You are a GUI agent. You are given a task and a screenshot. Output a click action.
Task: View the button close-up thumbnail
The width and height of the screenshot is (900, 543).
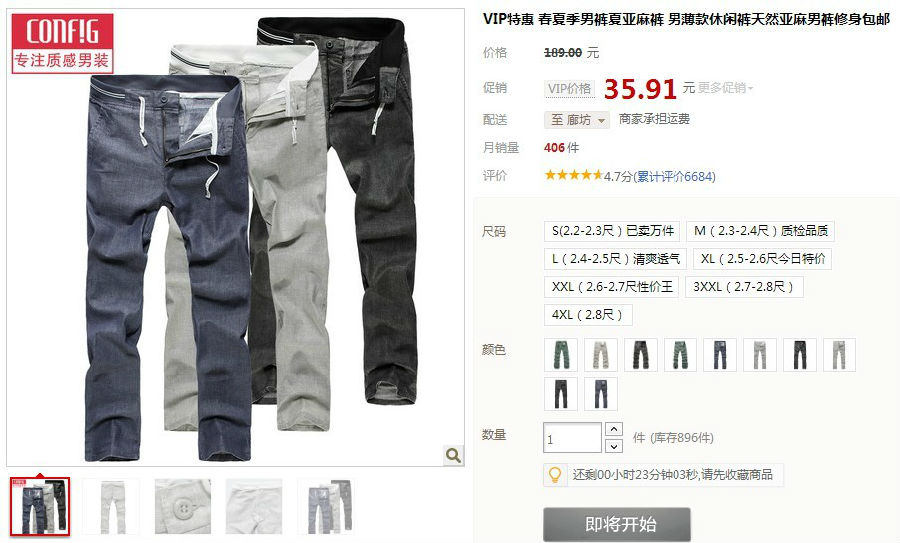click(x=183, y=507)
